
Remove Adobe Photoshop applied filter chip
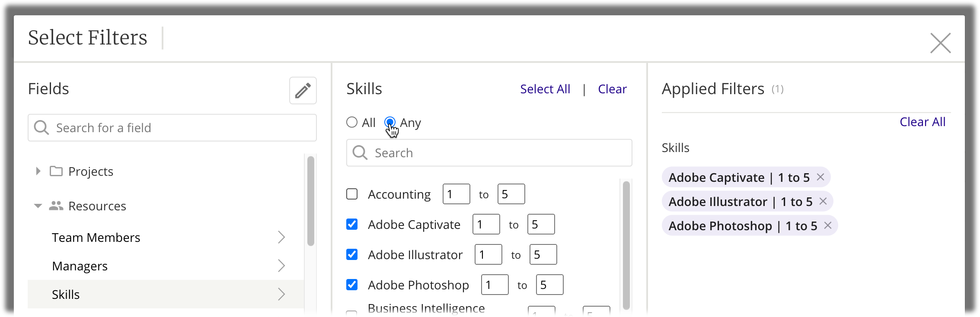[x=828, y=225]
